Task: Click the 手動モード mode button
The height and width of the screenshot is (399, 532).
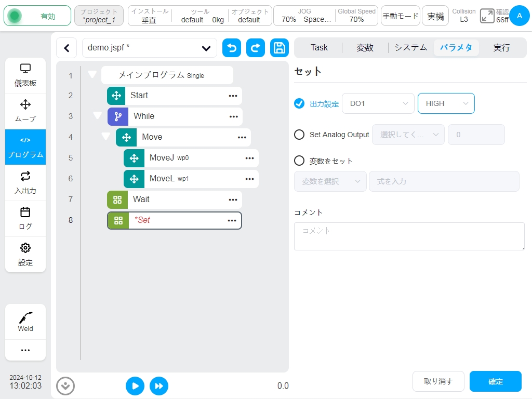Action: pos(401,16)
